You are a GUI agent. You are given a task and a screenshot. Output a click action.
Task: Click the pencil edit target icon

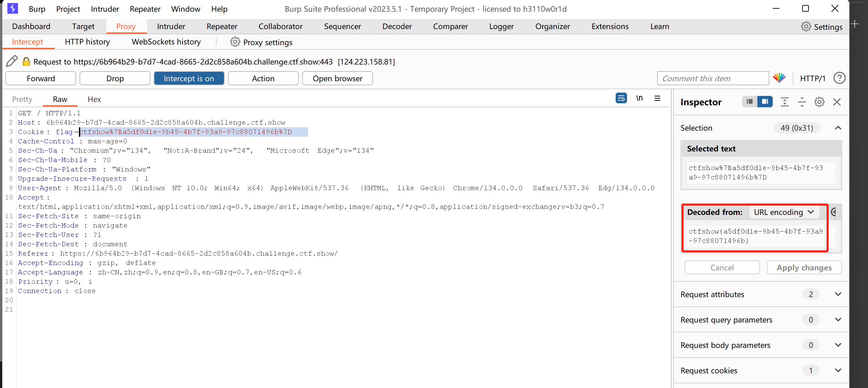coord(12,61)
